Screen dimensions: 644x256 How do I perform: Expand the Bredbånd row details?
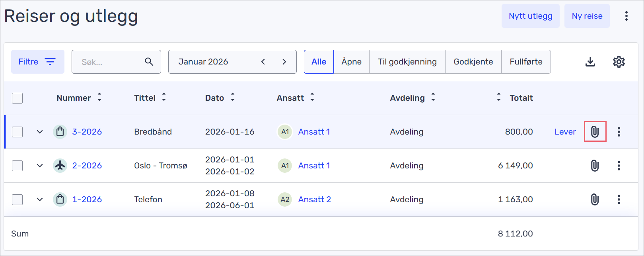(x=40, y=132)
